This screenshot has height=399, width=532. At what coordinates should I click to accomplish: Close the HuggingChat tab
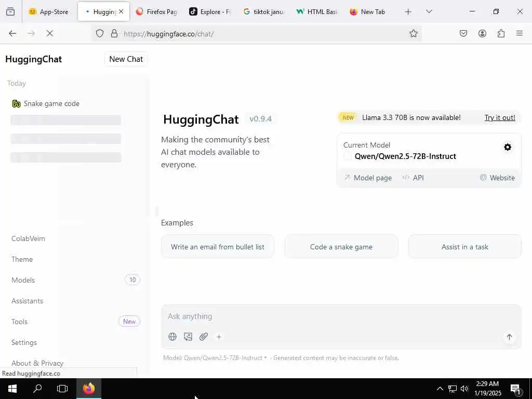121,11
